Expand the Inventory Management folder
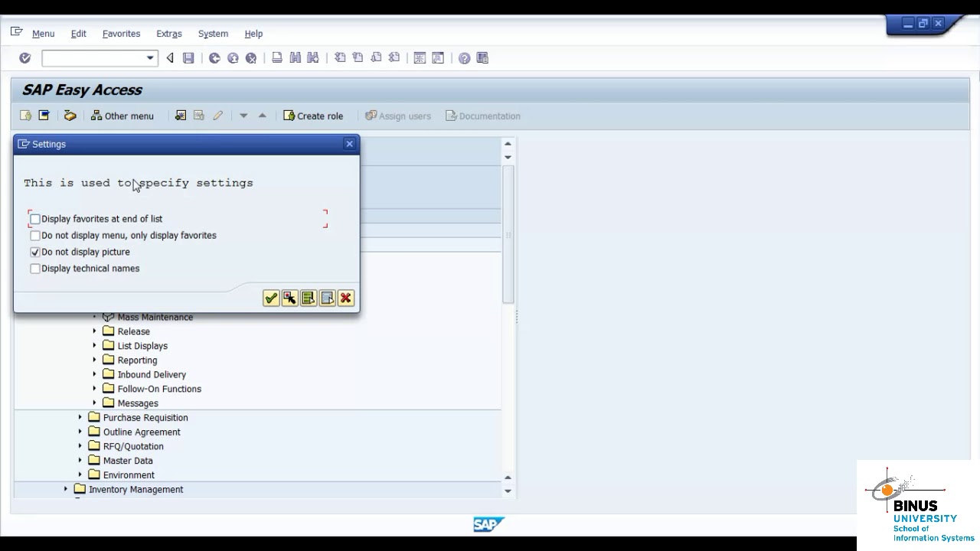980x551 pixels. point(65,489)
